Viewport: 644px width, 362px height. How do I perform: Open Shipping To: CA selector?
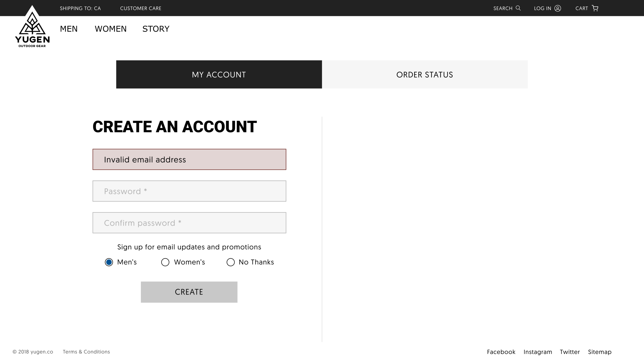click(80, 8)
